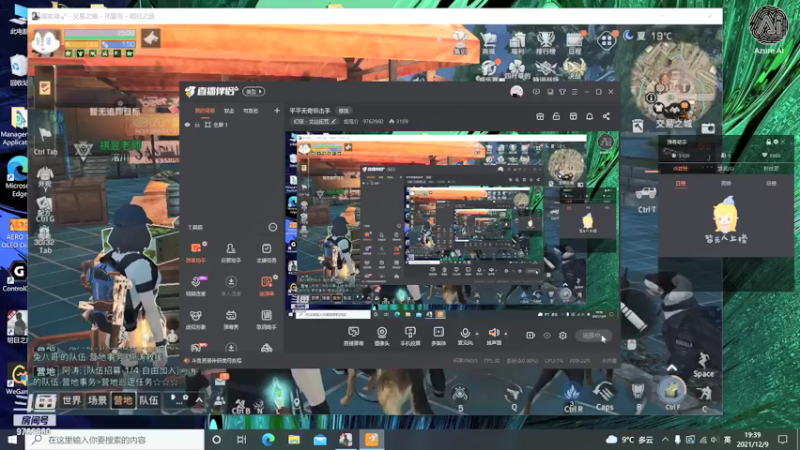The height and width of the screenshot is (450, 800).
Task: Open the store icon in stream header
Action: [x=573, y=116]
